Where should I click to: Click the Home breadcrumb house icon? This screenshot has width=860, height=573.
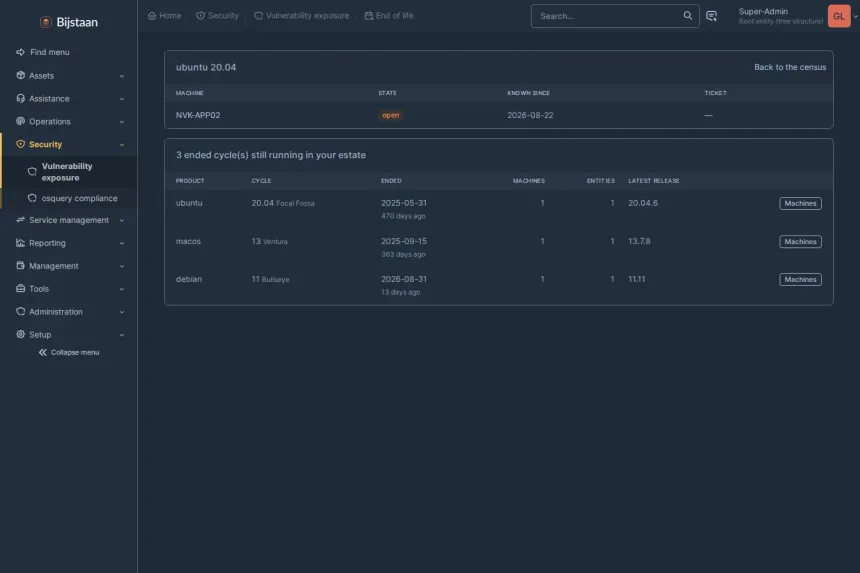pyautogui.click(x=152, y=16)
